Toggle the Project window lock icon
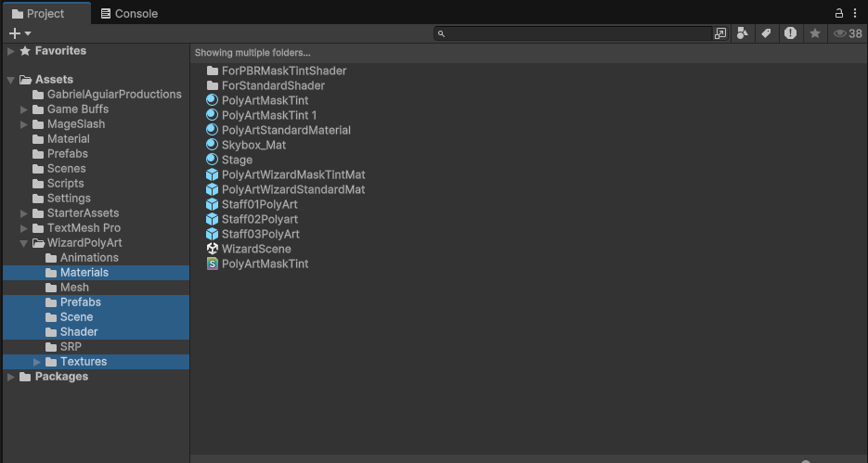868x463 pixels. point(839,13)
